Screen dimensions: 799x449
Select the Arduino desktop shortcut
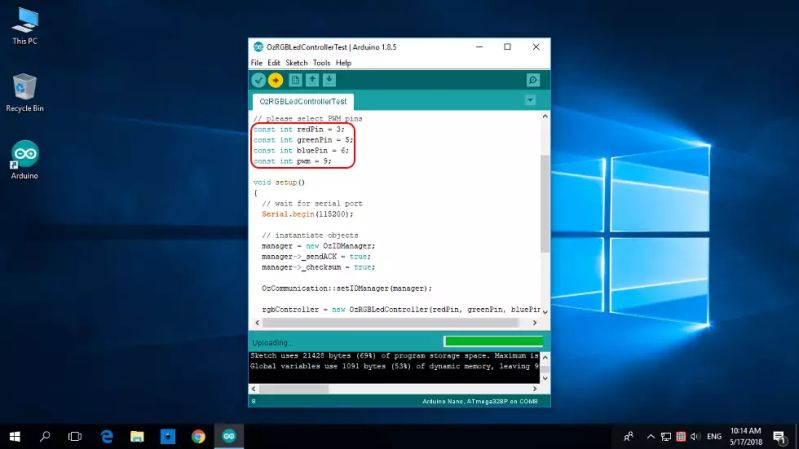tap(24, 160)
